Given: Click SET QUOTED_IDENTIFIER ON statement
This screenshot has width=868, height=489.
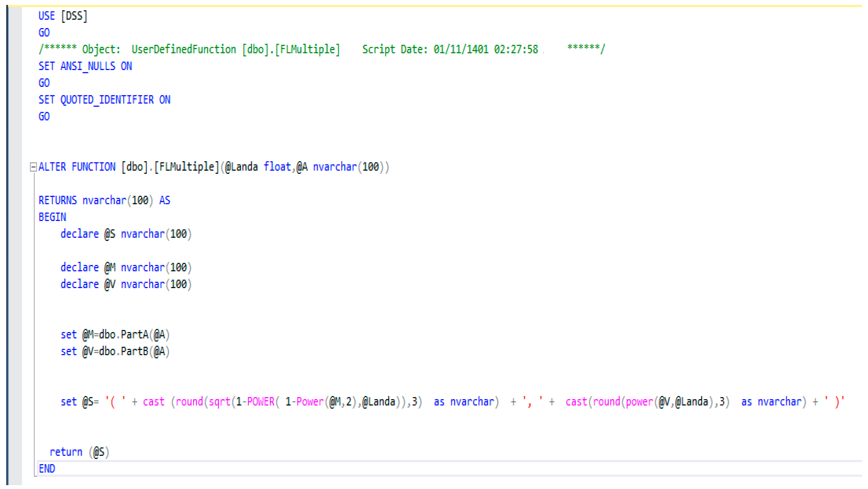Looking at the screenshot, I should click(x=104, y=100).
